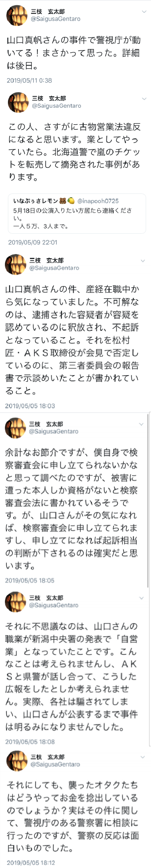Open the avatar beside the 古物営業法違反 tweet
The image size is (151, 868).
click(18, 102)
